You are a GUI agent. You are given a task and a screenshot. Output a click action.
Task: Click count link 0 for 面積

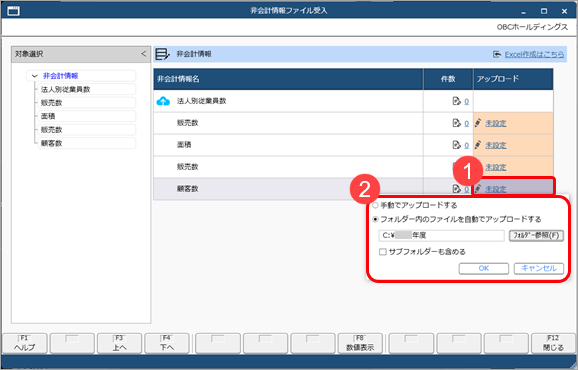tap(466, 145)
